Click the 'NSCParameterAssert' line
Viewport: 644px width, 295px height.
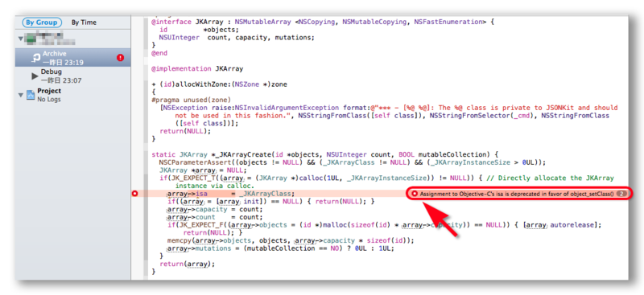tap(353, 162)
